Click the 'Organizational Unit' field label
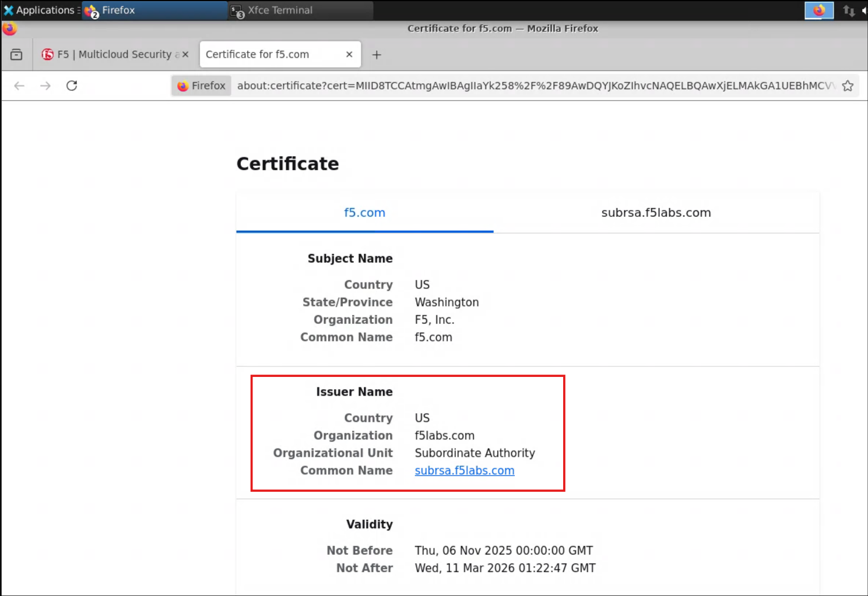 tap(333, 453)
